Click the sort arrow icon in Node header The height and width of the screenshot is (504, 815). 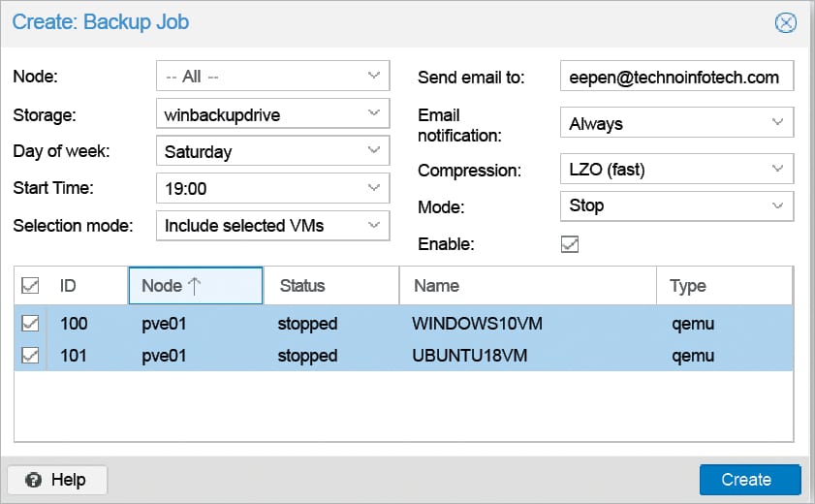[195, 286]
